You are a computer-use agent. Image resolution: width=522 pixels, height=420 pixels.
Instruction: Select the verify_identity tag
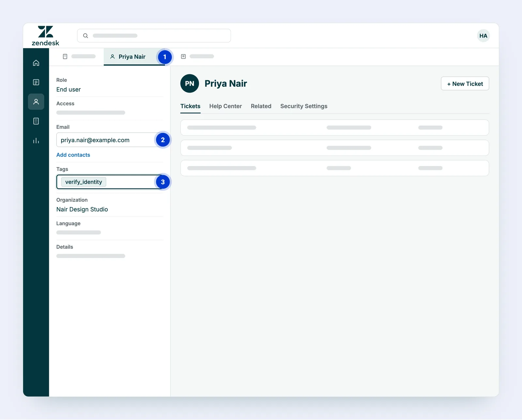point(84,182)
